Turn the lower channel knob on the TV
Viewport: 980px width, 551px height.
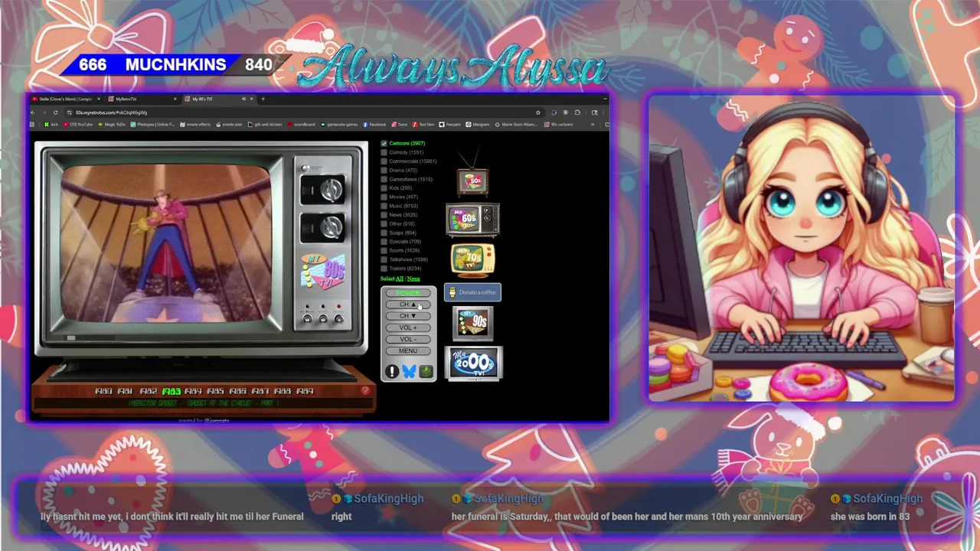coord(331,227)
